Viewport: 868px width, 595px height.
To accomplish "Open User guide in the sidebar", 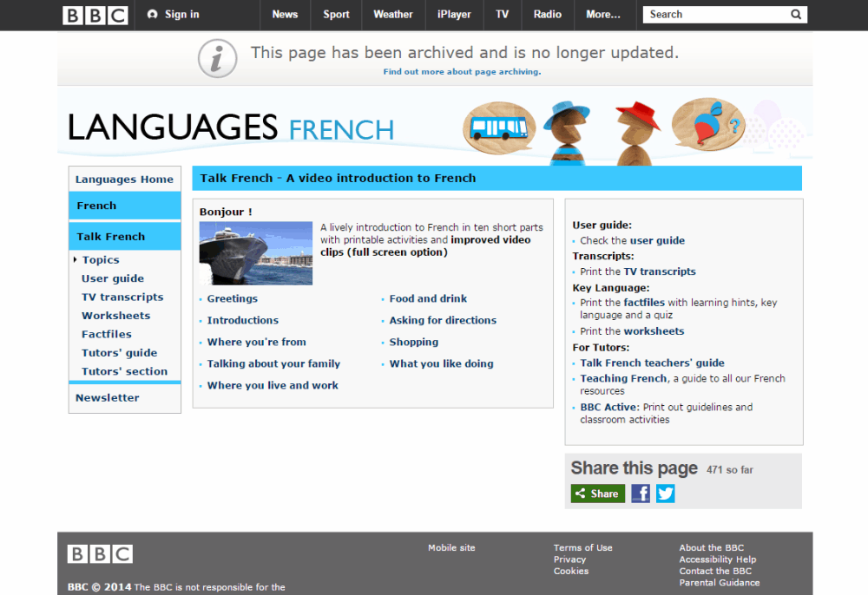I will [113, 278].
